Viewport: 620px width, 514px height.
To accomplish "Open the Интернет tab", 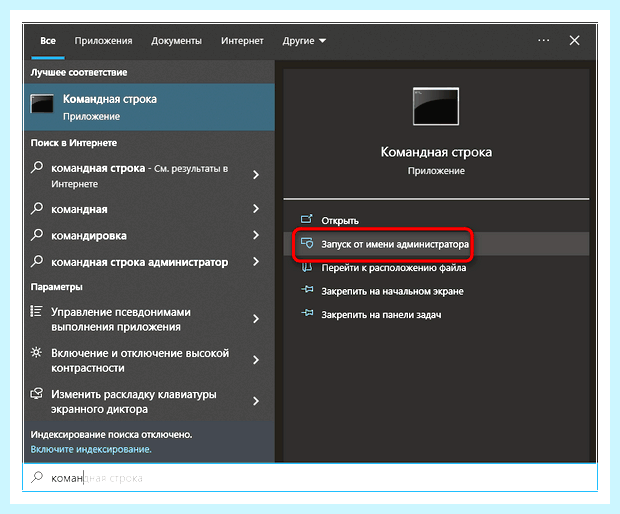I will 242,41.
